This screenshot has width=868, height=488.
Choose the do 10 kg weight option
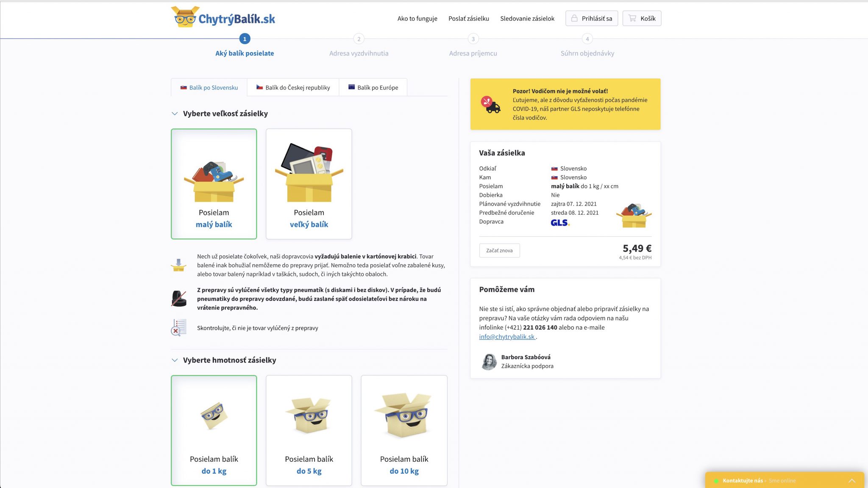(x=404, y=430)
